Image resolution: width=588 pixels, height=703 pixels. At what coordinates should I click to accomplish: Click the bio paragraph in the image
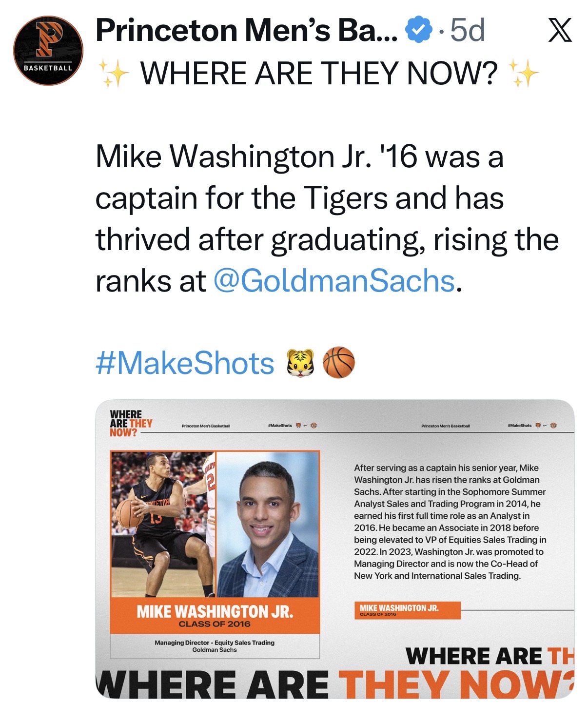pyautogui.click(x=450, y=522)
